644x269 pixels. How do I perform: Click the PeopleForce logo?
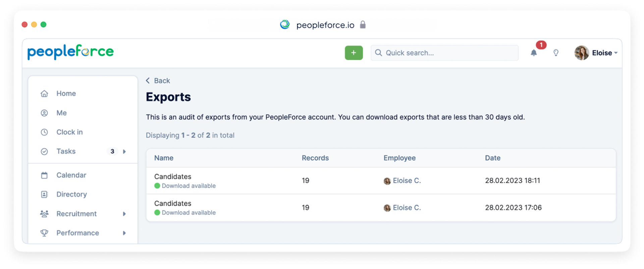tap(70, 52)
